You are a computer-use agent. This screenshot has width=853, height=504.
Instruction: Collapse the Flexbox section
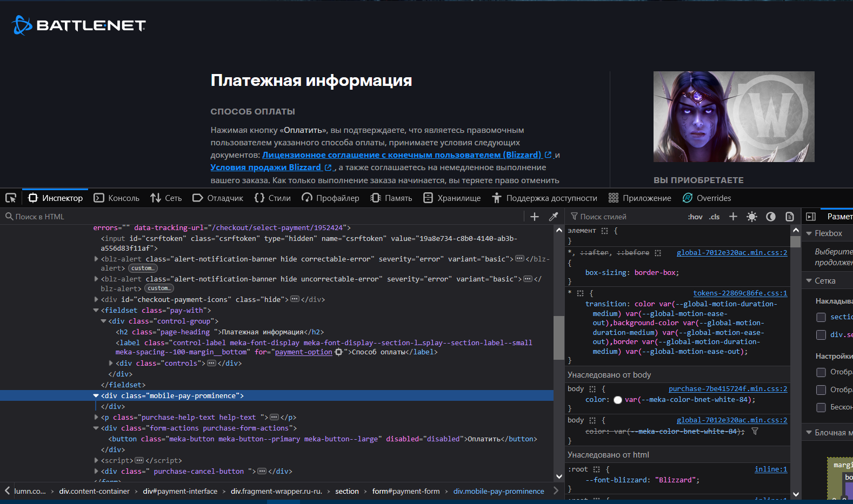pos(809,233)
